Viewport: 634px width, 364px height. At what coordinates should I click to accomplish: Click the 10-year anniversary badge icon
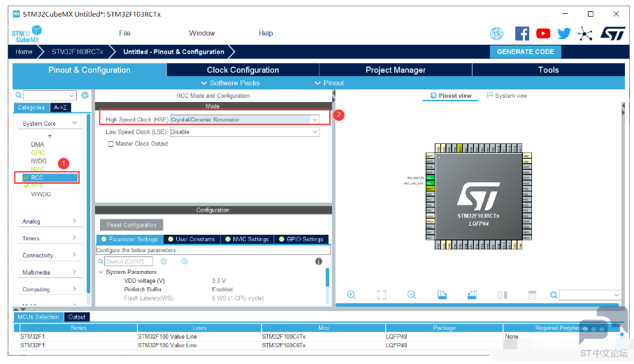(x=496, y=34)
